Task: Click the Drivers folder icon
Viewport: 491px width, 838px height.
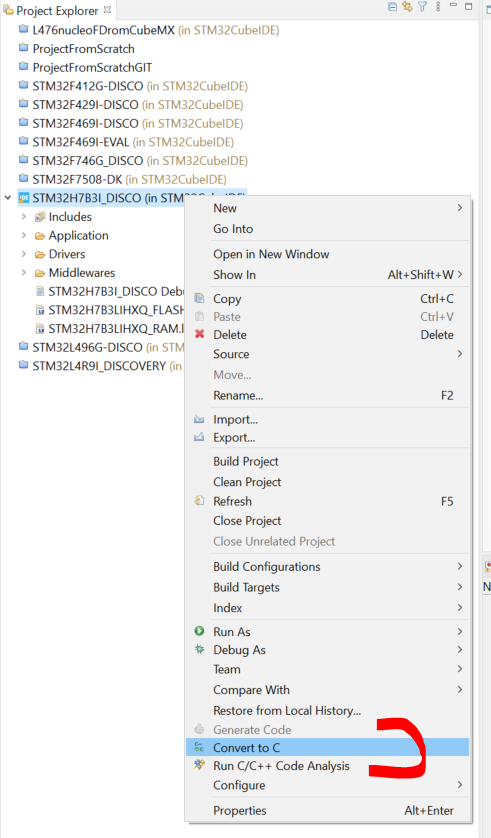Action: [x=40, y=254]
